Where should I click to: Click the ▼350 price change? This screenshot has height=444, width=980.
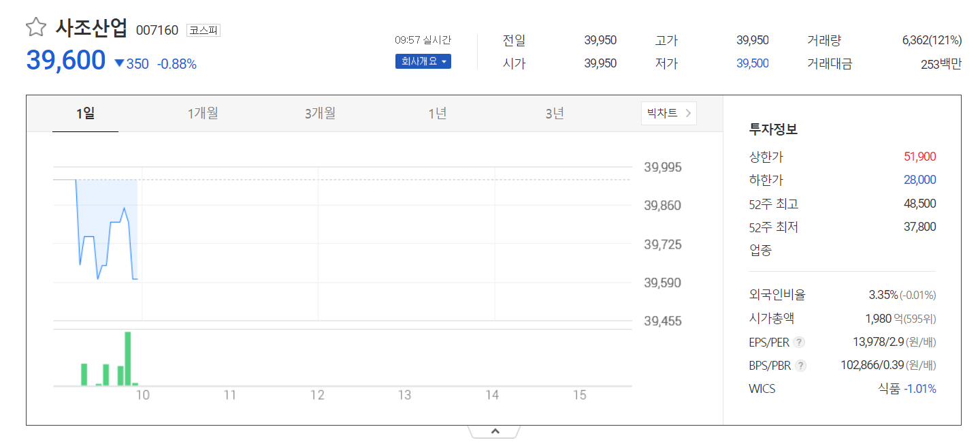click(131, 64)
